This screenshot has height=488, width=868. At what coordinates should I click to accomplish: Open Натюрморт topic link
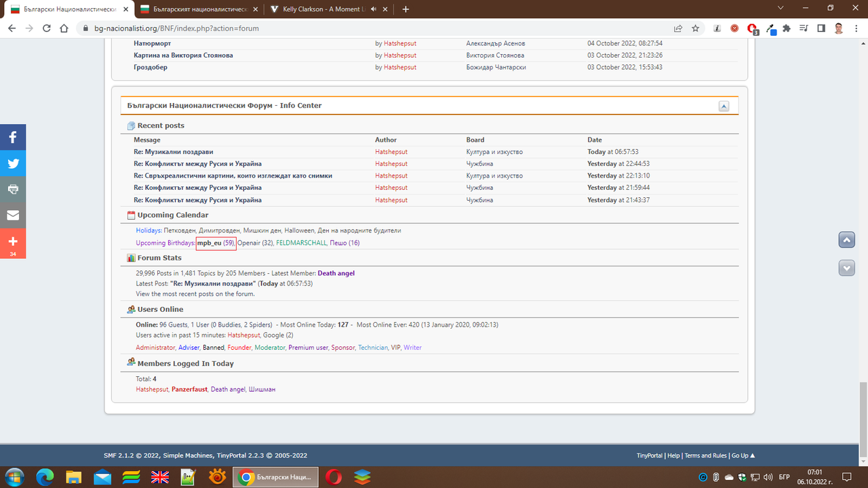(x=153, y=43)
